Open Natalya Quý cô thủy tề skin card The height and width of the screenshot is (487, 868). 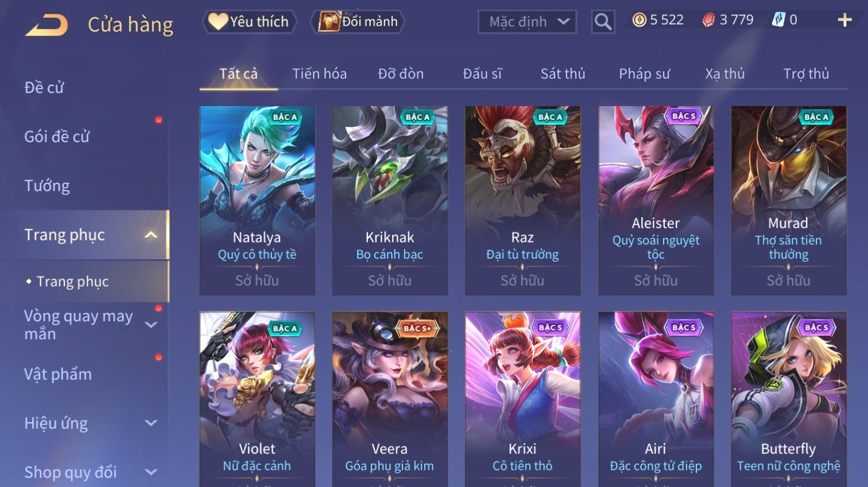257,200
